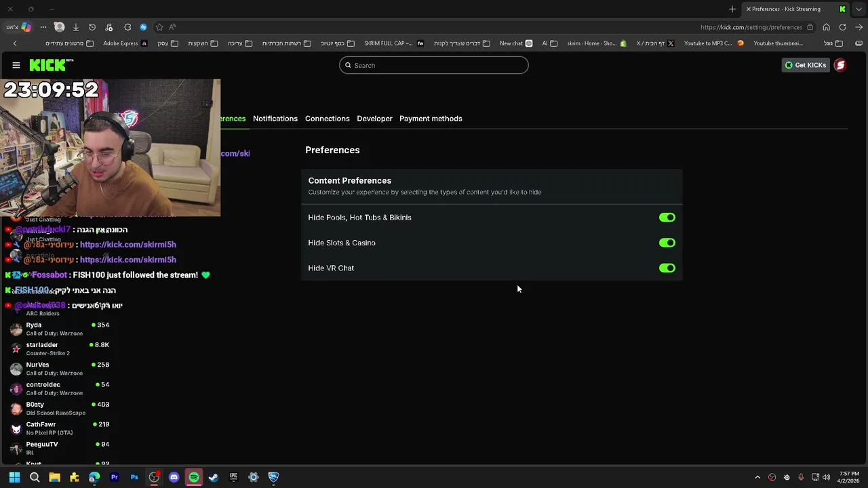Click the browser address bar URL
This screenshot has width=868, height=488.
751,27
